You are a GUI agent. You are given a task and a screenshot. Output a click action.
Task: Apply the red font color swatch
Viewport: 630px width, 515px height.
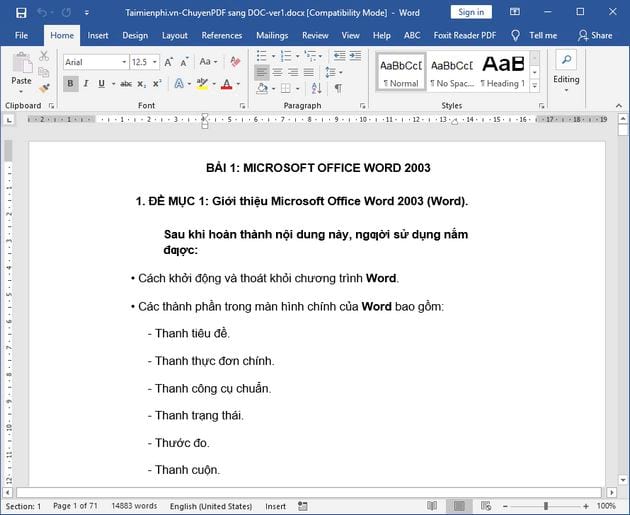227,84
